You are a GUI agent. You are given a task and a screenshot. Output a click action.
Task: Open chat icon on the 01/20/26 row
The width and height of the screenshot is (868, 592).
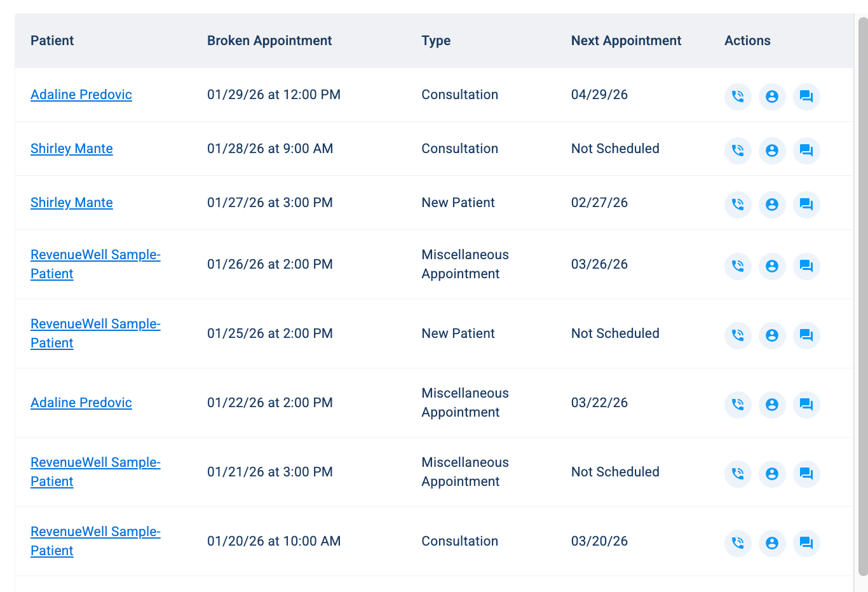point(806,543)
